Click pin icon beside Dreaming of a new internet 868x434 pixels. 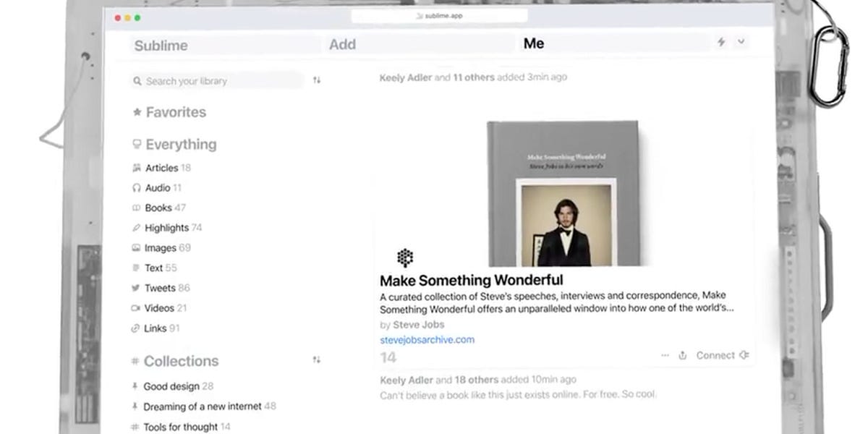135,407
